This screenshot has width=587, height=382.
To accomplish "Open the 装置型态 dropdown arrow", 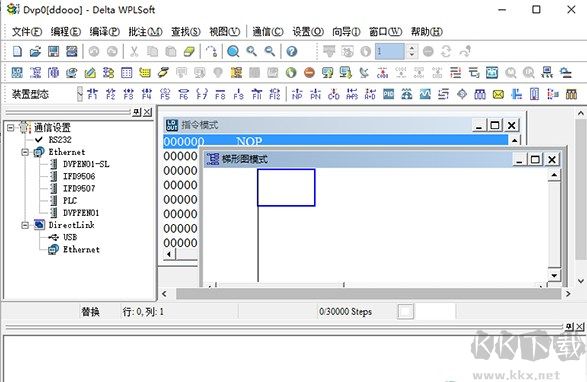I will [80, 94].
